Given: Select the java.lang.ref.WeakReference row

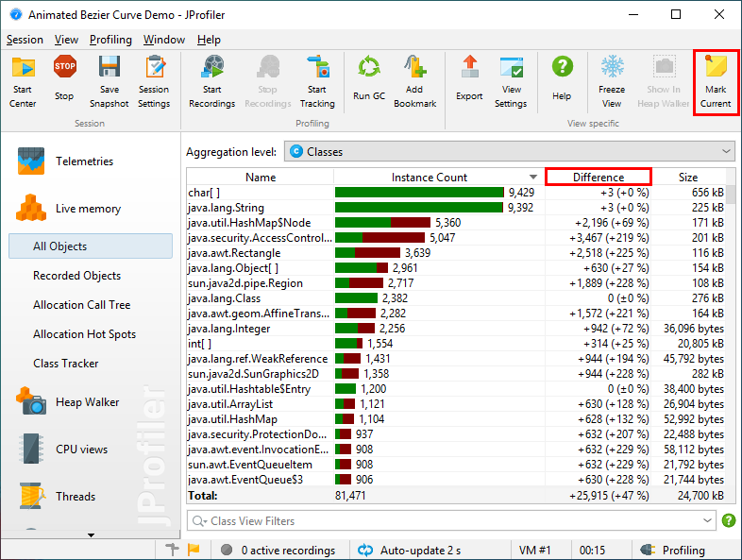Looking at the screenshot, I should coord(456,359).
